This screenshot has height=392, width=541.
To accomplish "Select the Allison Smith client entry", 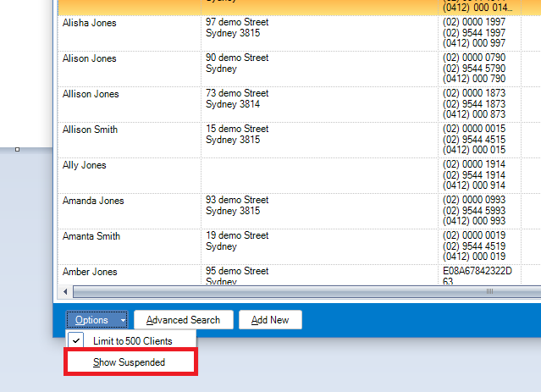I will 91,130.
